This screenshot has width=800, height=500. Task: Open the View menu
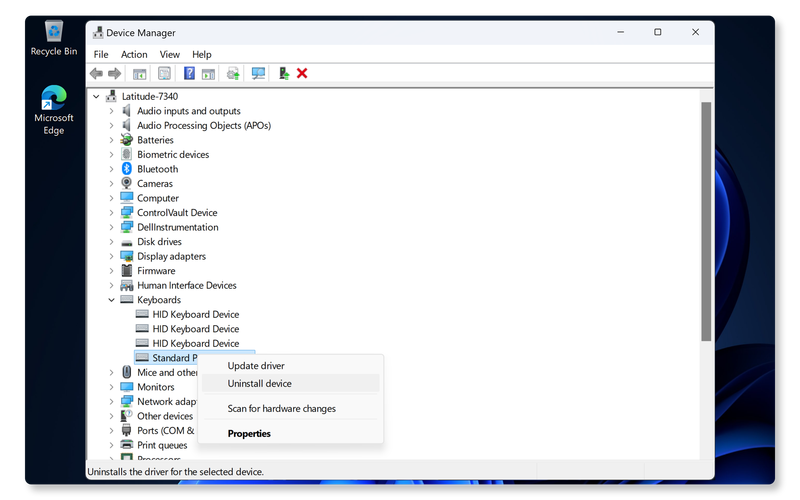point(170,54)
